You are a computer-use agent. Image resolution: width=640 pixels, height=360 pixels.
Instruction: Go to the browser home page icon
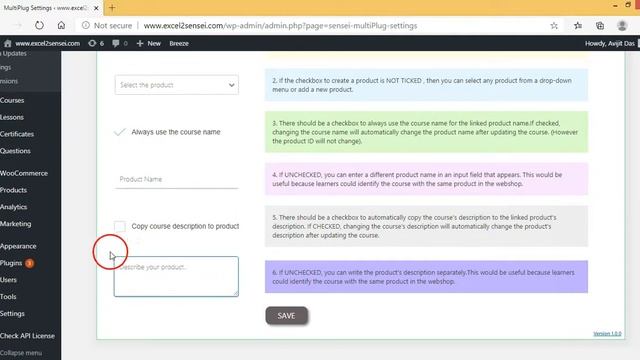(61, 25)
